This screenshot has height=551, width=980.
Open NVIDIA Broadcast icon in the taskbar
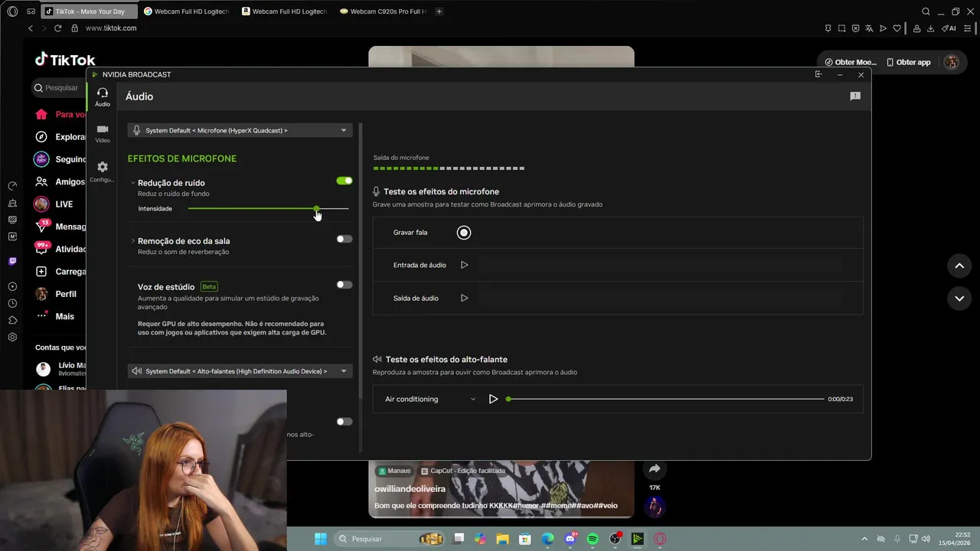click(637, 539)
